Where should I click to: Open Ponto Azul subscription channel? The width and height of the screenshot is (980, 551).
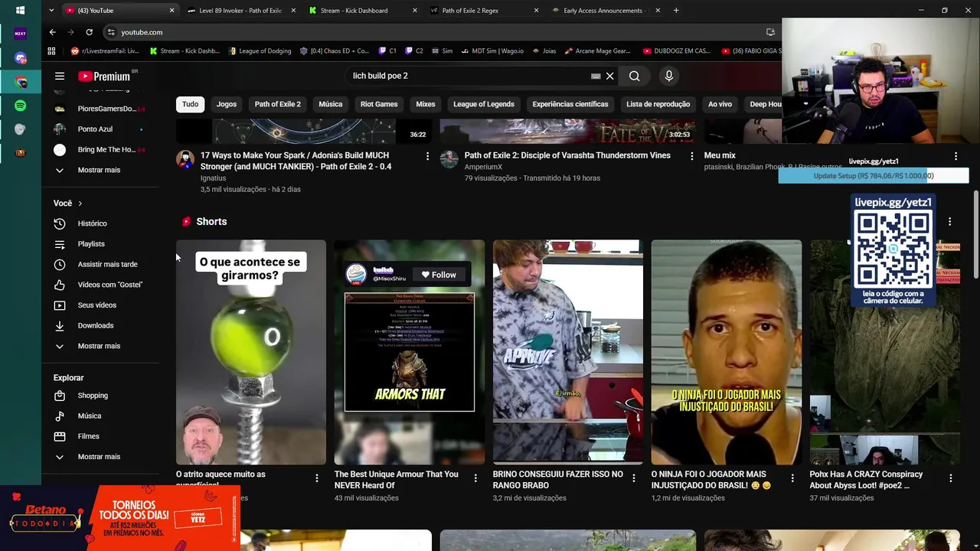(x=95, y=129)
